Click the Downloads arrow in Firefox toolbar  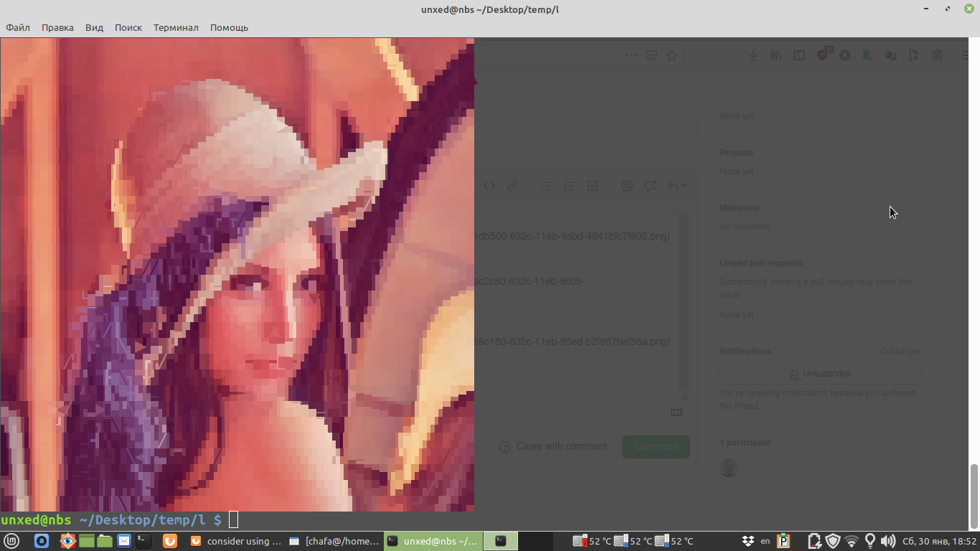pyautogui.click(x=753, y=55)
